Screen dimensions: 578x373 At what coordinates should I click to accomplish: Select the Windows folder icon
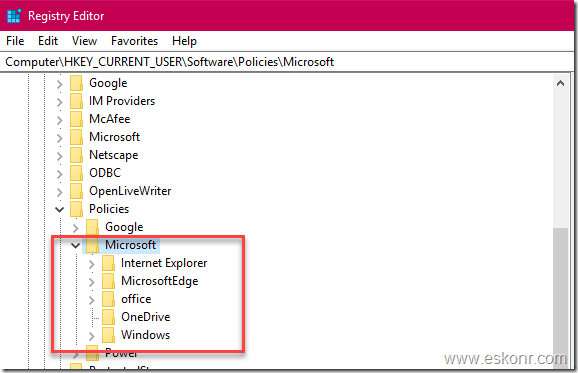tap(108, 335)
